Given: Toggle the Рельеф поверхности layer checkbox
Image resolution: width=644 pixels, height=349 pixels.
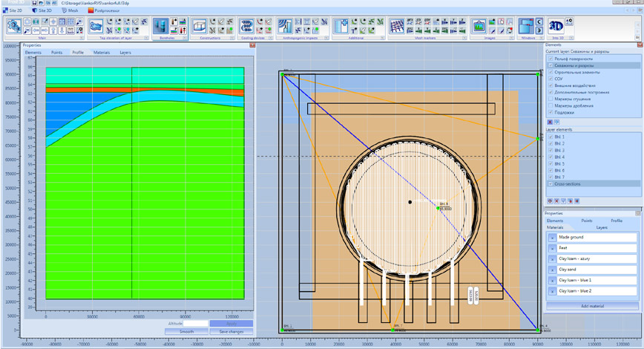Looking at the screenshot, I should pos(551,59).
